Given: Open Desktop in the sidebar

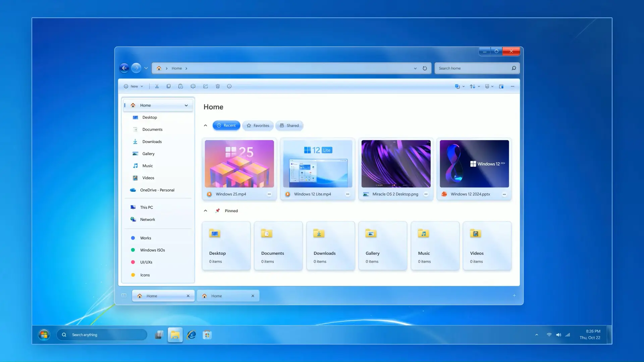Looking at the screenshot, I should [158, 117].
